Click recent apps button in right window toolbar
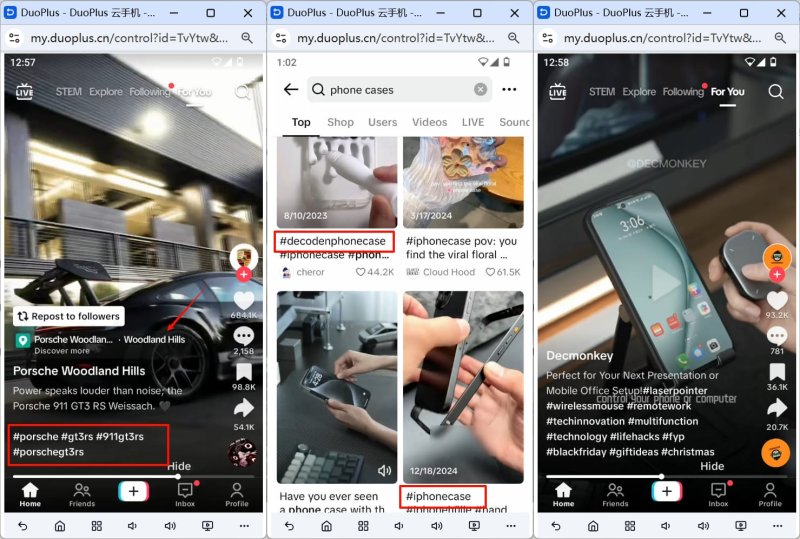The height and width of the screenshot is (539, 800). pyautogui.click(x=630, y=526)
